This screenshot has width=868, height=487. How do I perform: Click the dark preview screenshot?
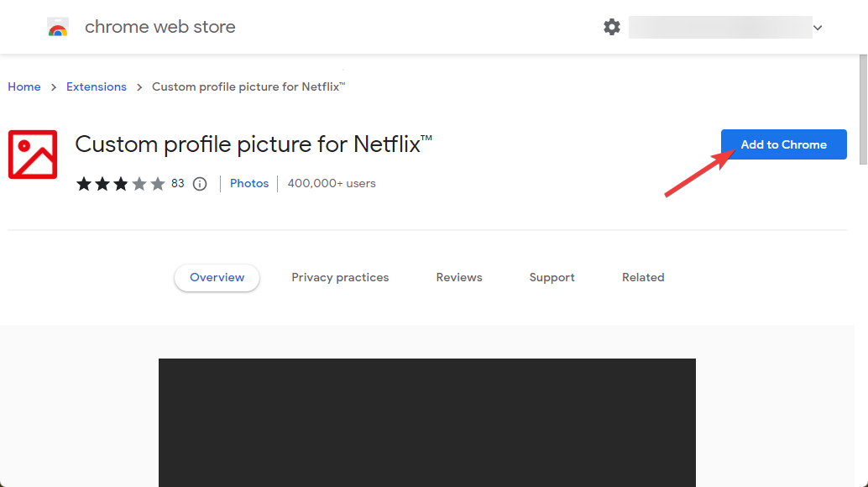pos(427,423)
